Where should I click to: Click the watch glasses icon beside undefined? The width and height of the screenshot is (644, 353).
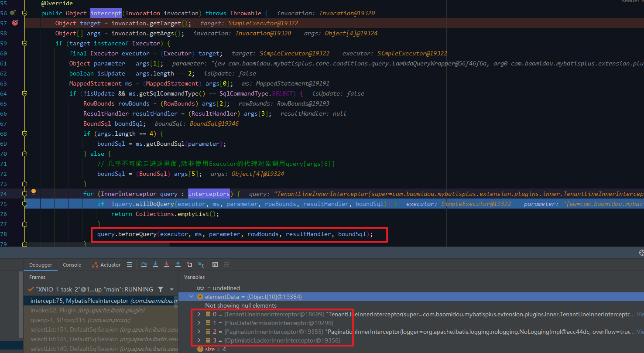coord(200,288)
